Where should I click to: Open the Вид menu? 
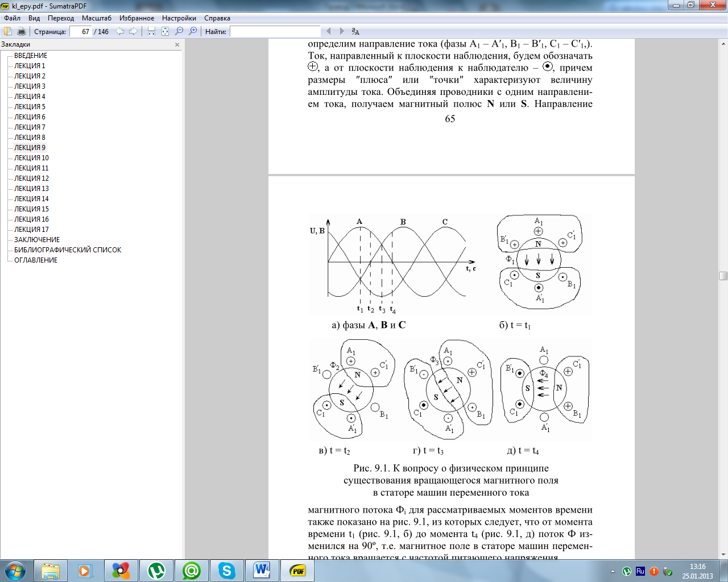pyautogui.click(x=34, y=18)
